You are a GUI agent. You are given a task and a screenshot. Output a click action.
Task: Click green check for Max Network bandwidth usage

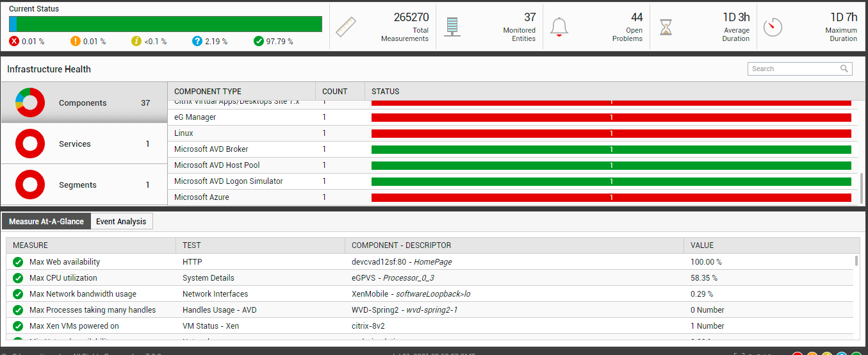pyautogui.click(x=18, y=294)
